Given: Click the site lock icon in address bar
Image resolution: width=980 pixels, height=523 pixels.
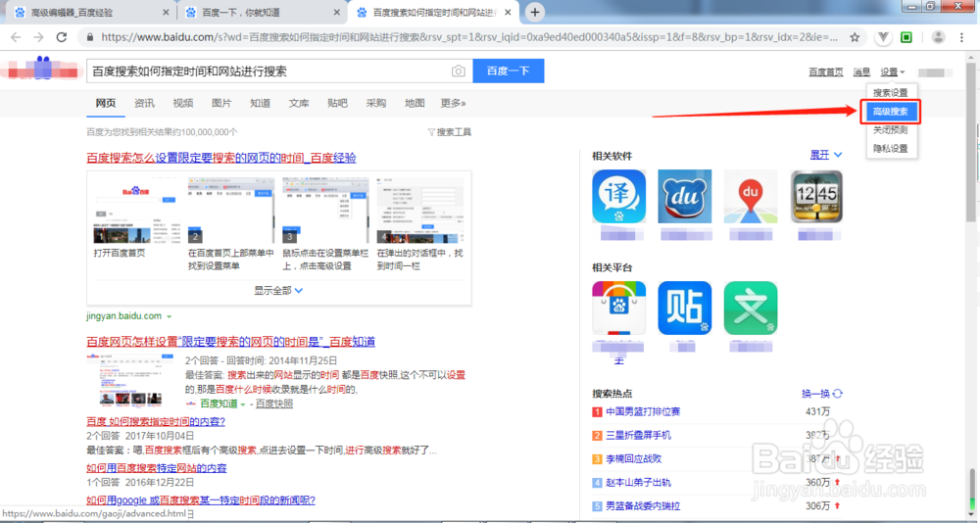Looking at the screenshot, I should pyautogui.click(x=90, y=37).
